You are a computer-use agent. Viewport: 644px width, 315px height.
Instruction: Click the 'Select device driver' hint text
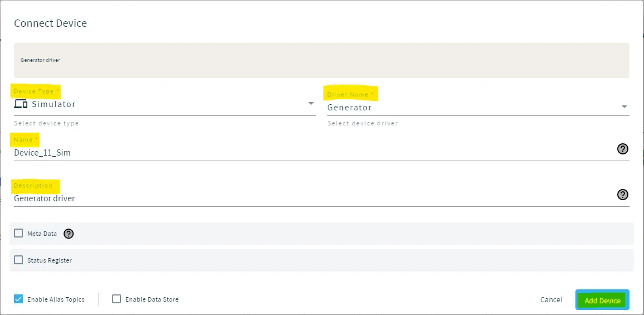pyautogui.click(x=362, y=123)
